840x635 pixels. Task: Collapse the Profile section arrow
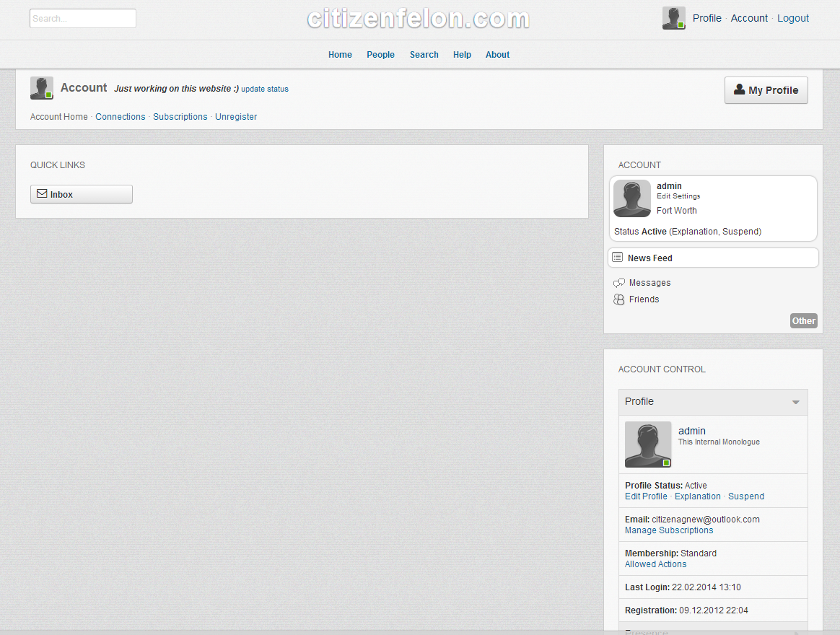coord(795,402)
